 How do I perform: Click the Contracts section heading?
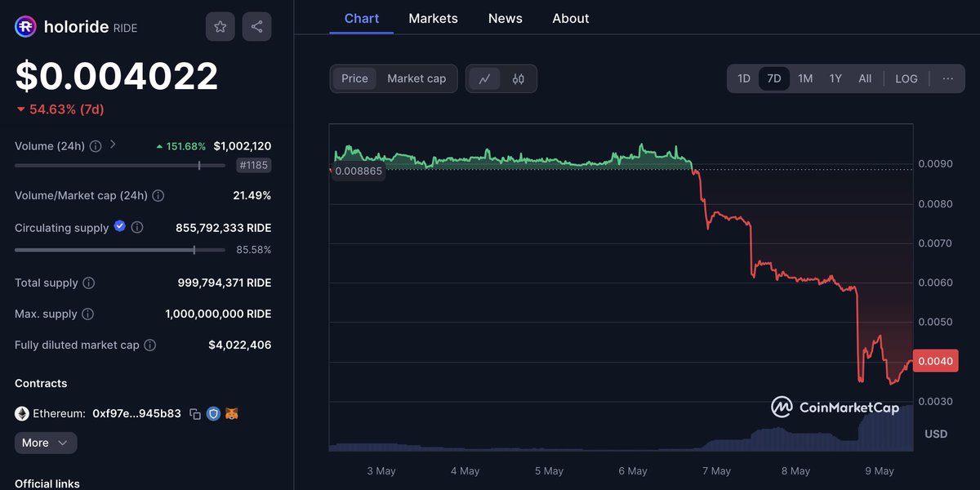41,384
